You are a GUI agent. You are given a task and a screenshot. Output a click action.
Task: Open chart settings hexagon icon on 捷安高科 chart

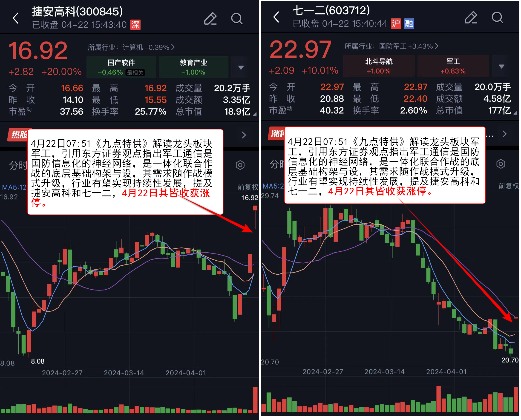click(x=240, y=165)
